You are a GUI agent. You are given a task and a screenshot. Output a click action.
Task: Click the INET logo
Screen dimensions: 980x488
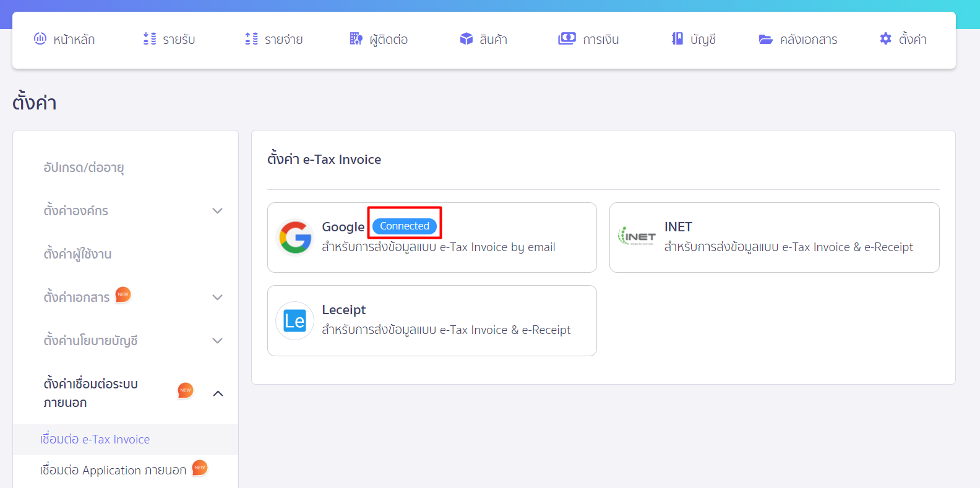pos(637,236)
